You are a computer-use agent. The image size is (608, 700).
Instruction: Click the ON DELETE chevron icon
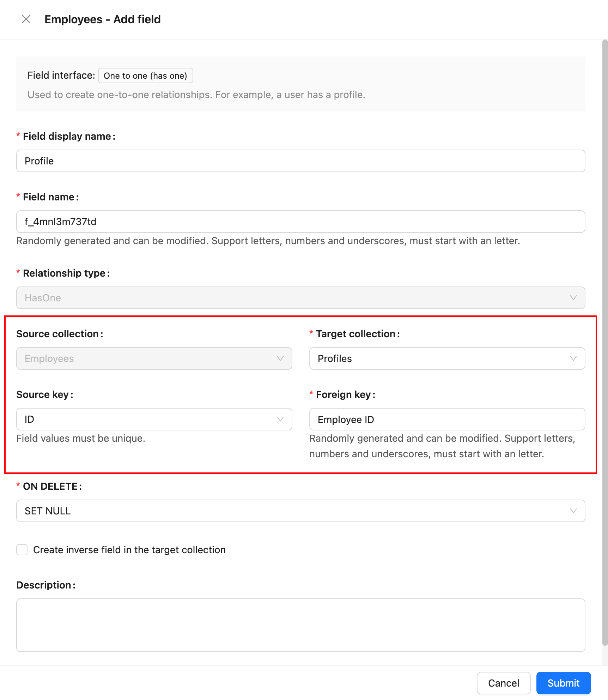pyautogui.click(x=573, y=511)
